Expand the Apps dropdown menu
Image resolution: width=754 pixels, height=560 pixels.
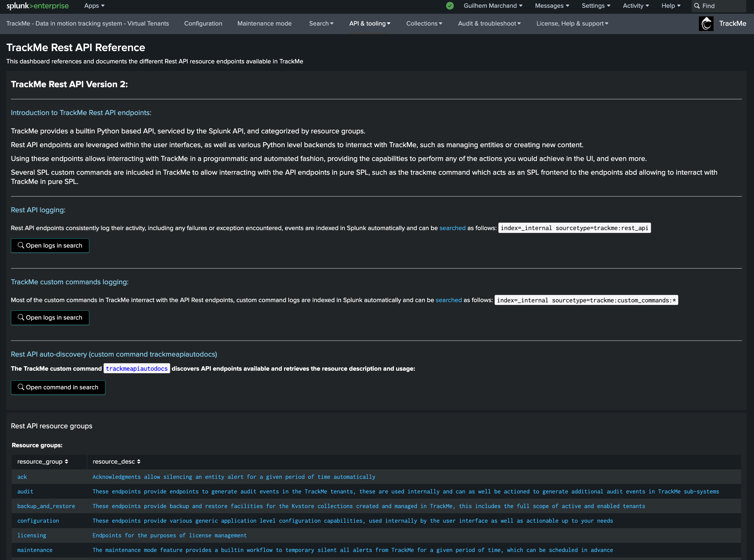pos(94,6)
